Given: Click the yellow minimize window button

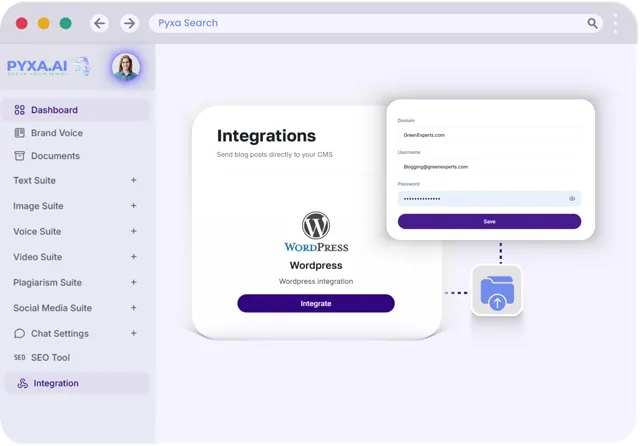Looking at the screenshot, I should pyautogui.click(x=44, y=23).
